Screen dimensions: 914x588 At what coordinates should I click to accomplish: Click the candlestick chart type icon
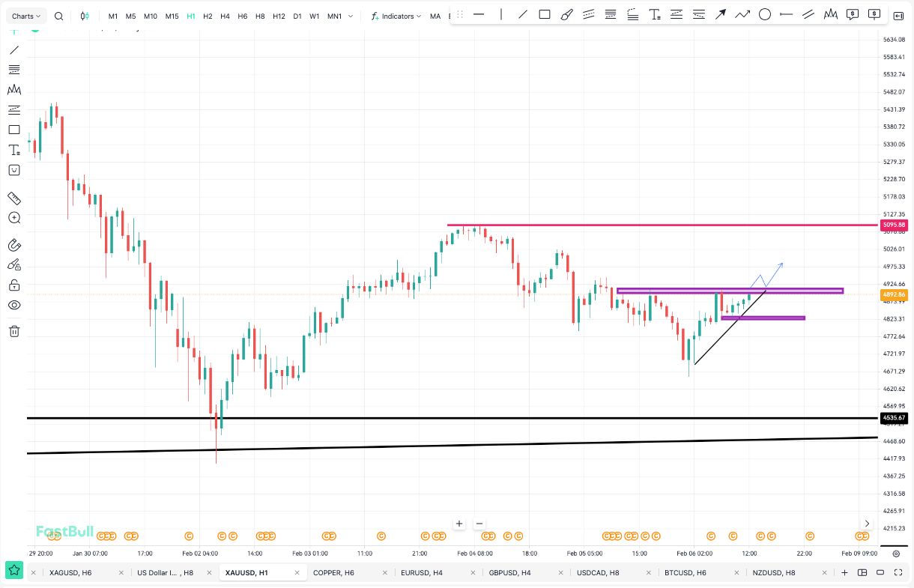click(85, 16)
